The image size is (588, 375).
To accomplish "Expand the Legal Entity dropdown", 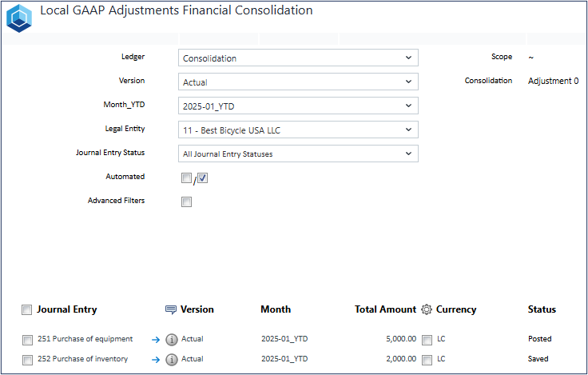I will pos(298,130).
